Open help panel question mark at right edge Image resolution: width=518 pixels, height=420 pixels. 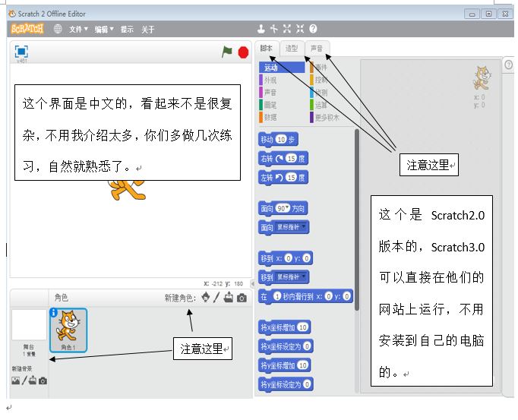point(508,65)
